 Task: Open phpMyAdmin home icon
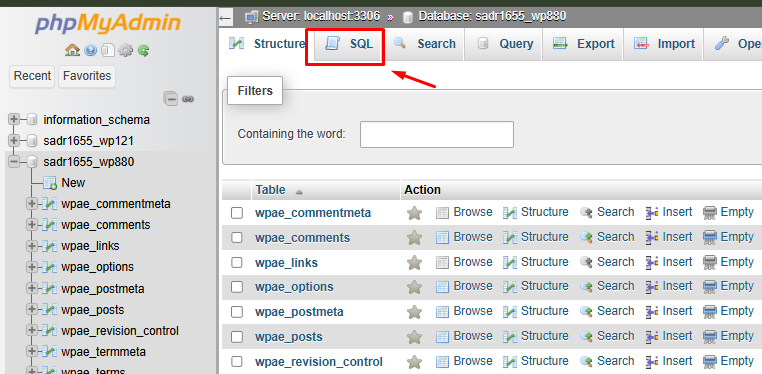72,50
